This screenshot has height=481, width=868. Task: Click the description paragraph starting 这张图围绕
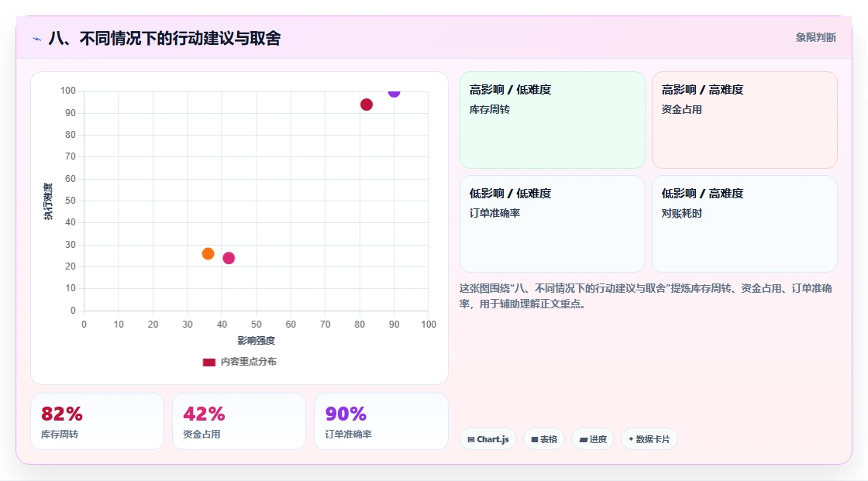click(646, 296)
